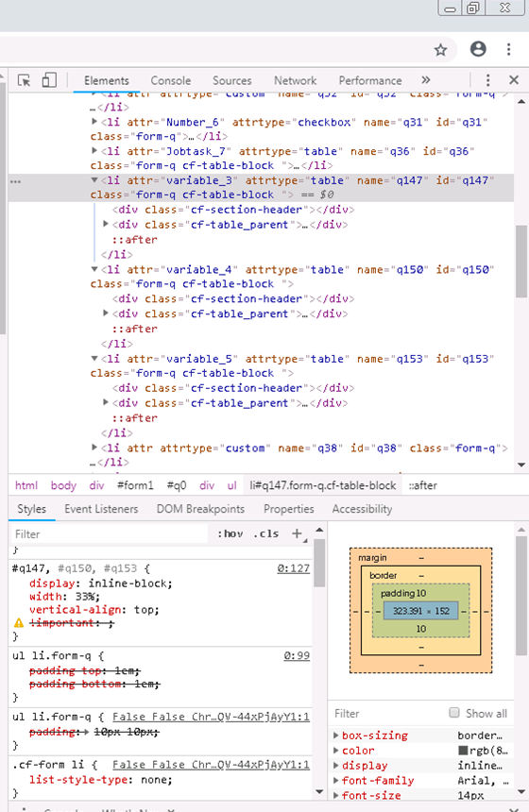The image size is (529, 812).
Task: Click the DOM tree vertical scrollbar thumb
Action: (x=521, y=262)
